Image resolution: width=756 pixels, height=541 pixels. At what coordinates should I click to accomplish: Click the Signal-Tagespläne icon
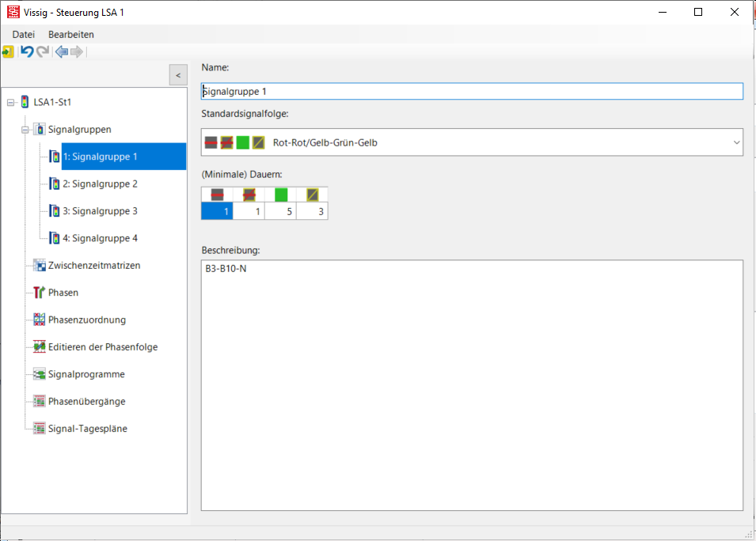(40, 428)
